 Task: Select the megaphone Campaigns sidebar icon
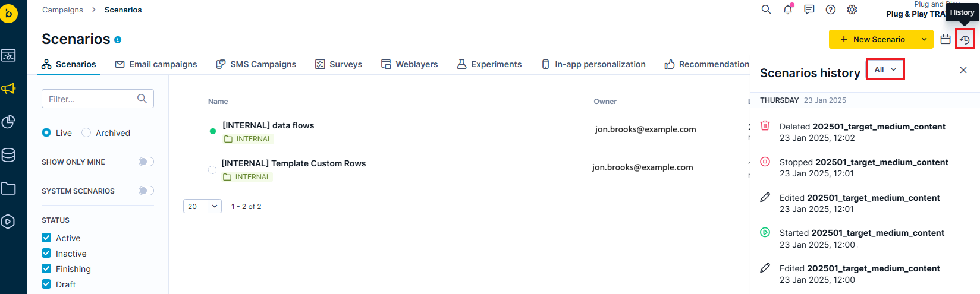pyautogui.click(x=8, y=88)
